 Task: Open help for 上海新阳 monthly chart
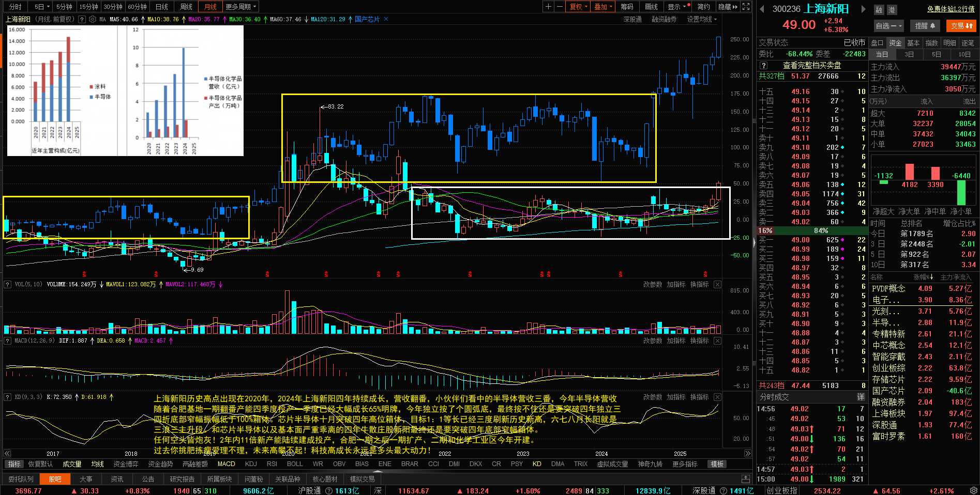[x=81, y=19]
